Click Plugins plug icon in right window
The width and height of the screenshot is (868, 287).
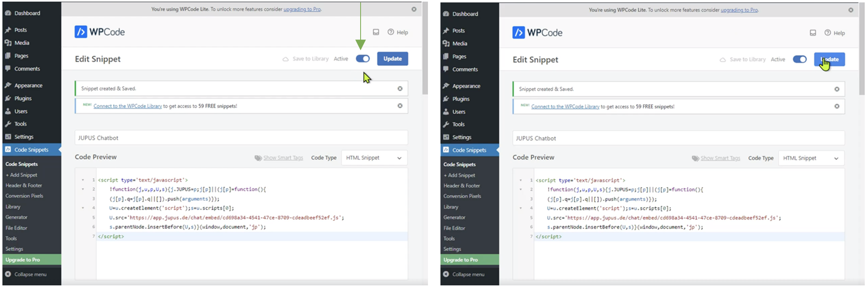446,99
